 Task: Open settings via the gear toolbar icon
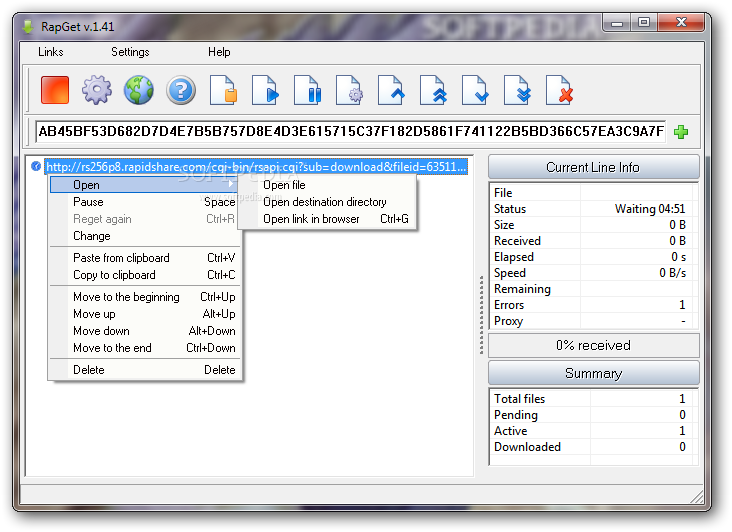97,90
